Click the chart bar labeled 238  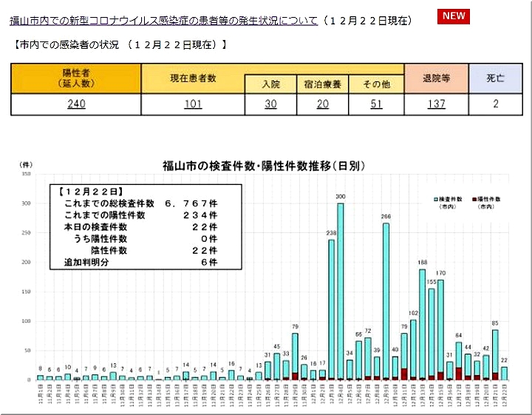click(x=331, y=309)
